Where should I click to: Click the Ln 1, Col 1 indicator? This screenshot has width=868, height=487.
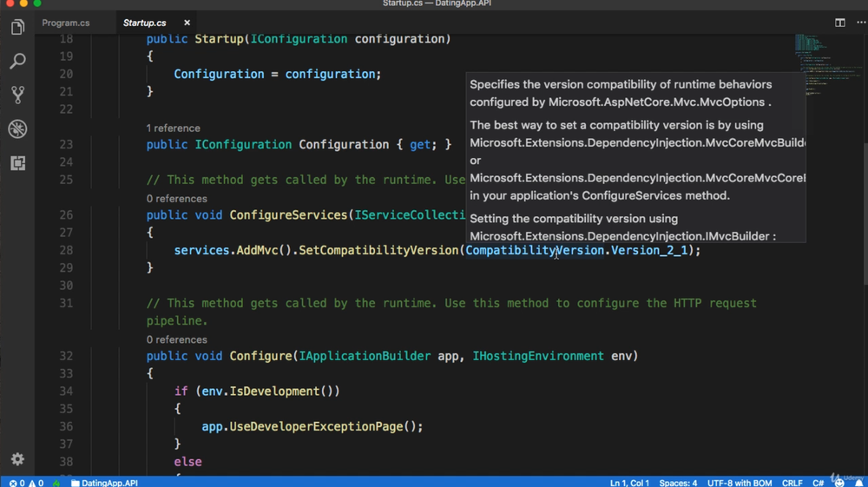[x=629, y=483]
